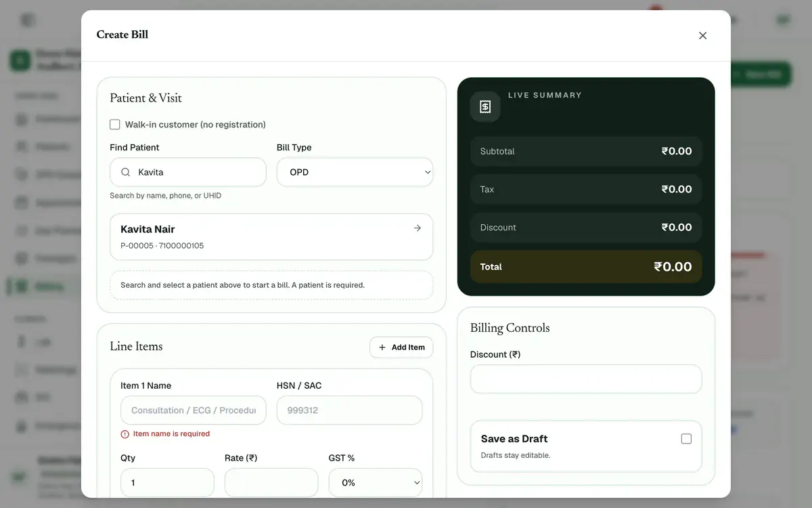Click the Add Item button
The image size is (812, 508).
tap(401, 347)
